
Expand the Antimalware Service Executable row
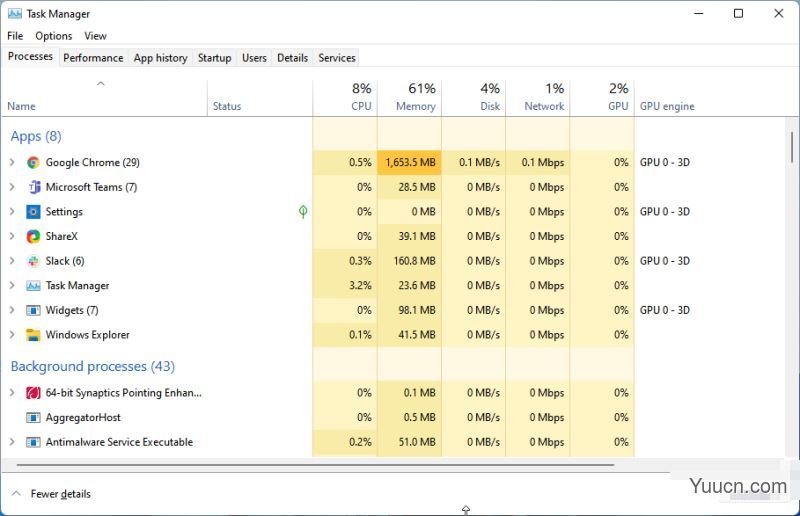click(12, 441)
